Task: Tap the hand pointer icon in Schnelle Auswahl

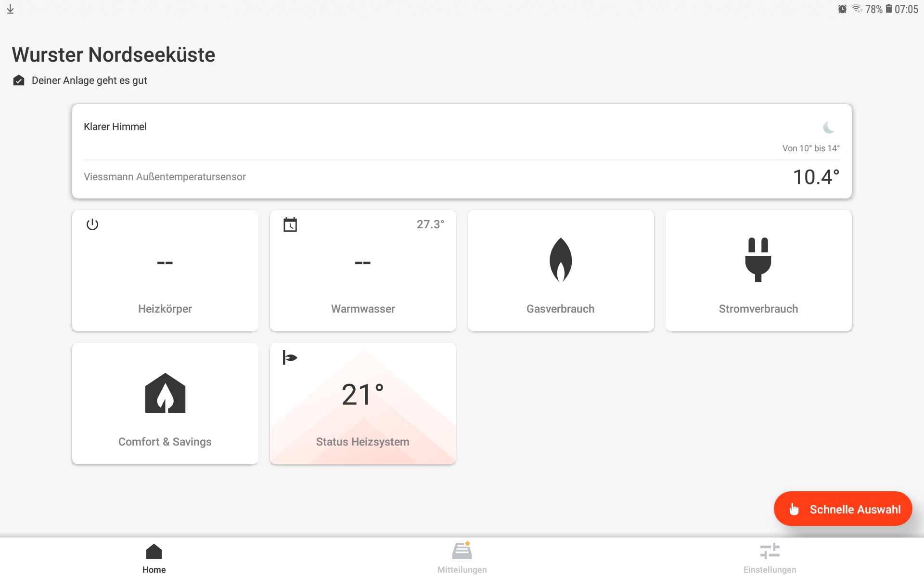Action: tap(794, 509)
